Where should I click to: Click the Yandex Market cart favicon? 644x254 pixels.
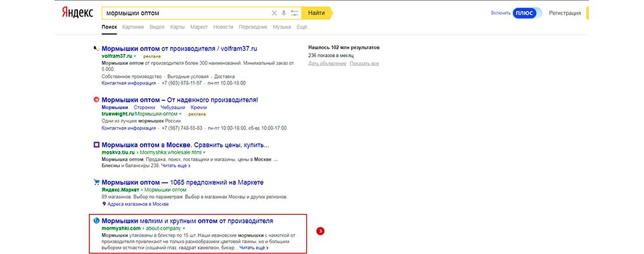[96, 182]
